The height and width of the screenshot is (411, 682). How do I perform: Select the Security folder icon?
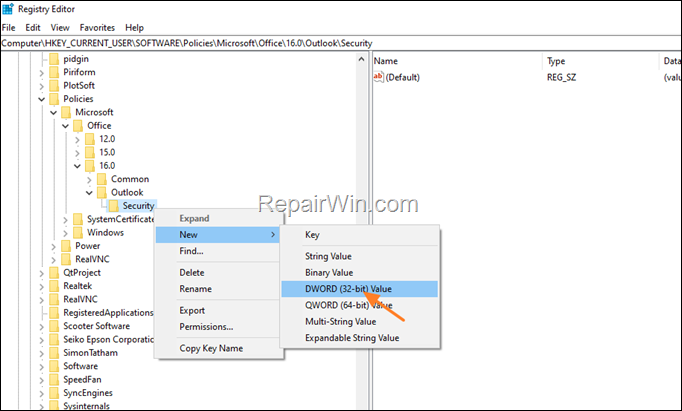point(114,206)
